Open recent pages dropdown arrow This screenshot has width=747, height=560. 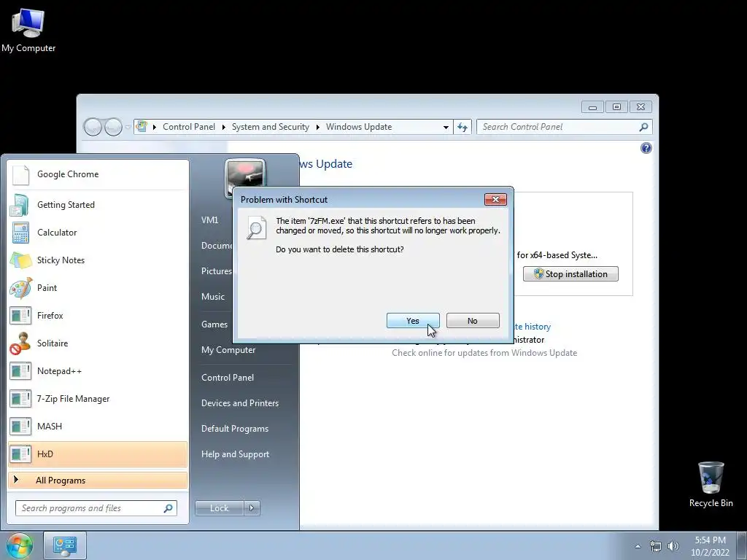point(128,127)
